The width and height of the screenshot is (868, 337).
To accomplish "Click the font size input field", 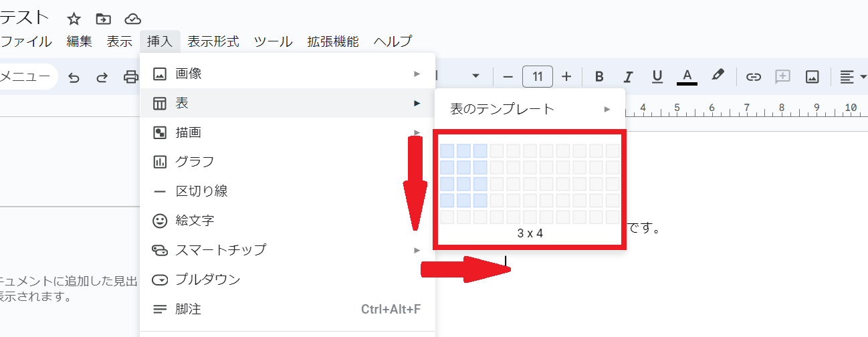I will click(x=537, y=77).
